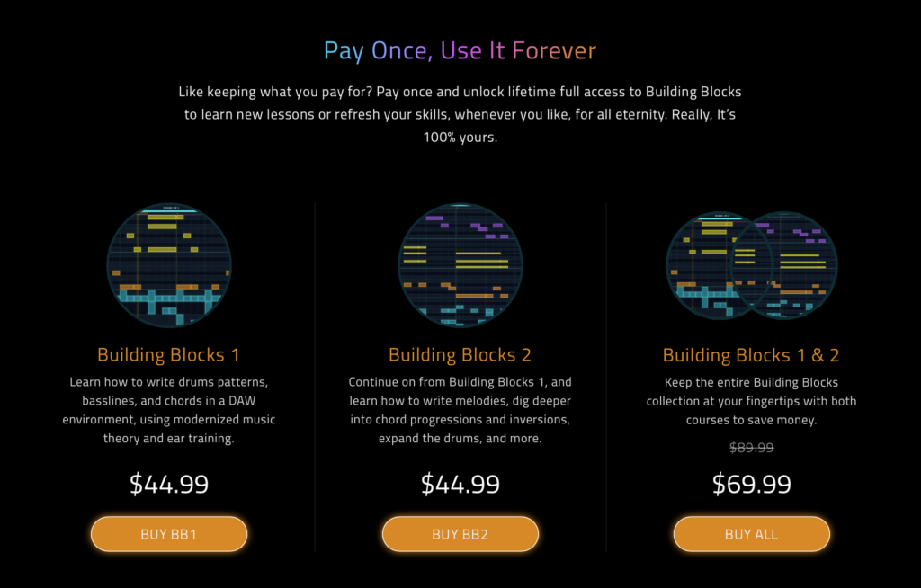This screenshot has width=921, height=588.
Task: Click the BUY ALL button
Action: 751,534
